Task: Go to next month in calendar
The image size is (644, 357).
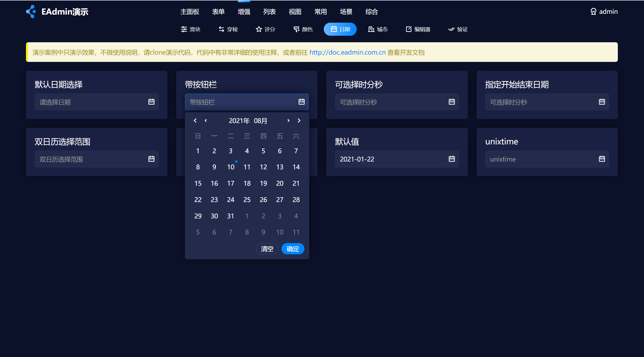Action: click(x=289, y=121)
